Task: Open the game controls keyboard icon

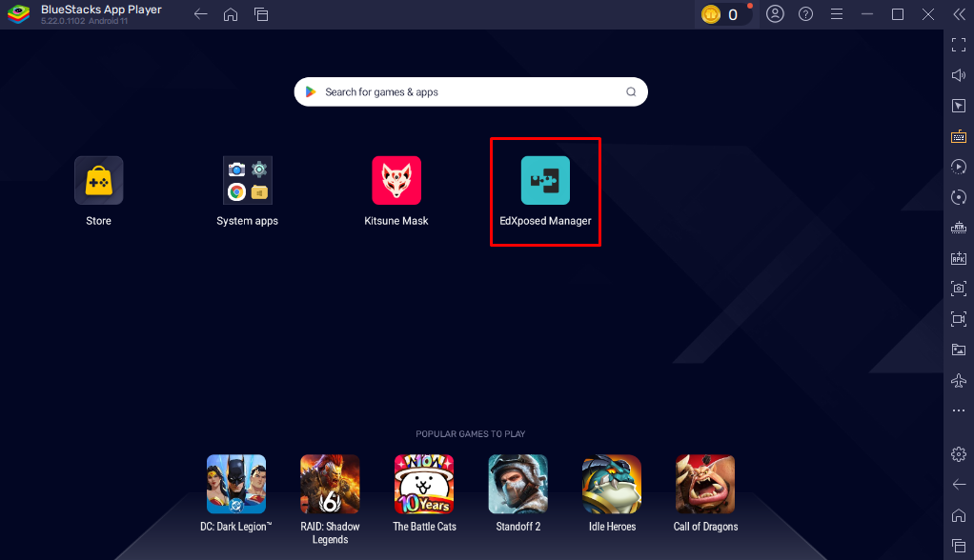Action: pyautogui.click(x=959, y=136)
